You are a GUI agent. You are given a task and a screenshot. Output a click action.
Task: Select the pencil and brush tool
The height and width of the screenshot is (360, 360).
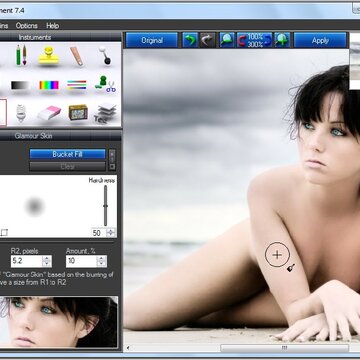tap(21, 55)
